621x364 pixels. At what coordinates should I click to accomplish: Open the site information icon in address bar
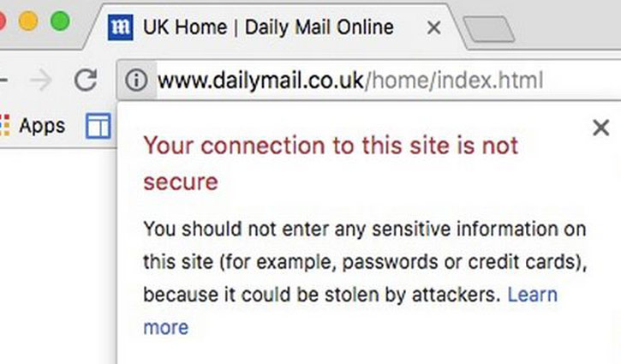click(136, 81)
